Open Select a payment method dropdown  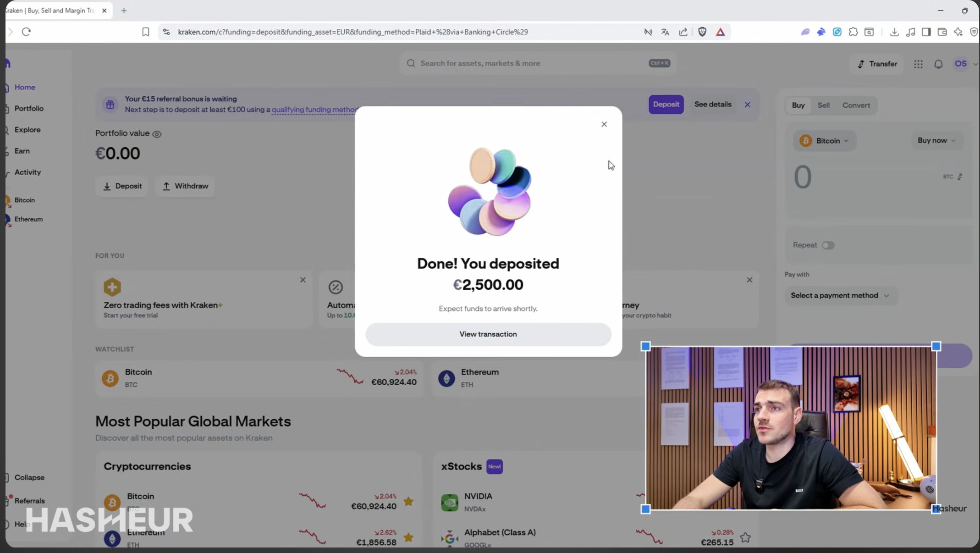(x=839, y=296)
